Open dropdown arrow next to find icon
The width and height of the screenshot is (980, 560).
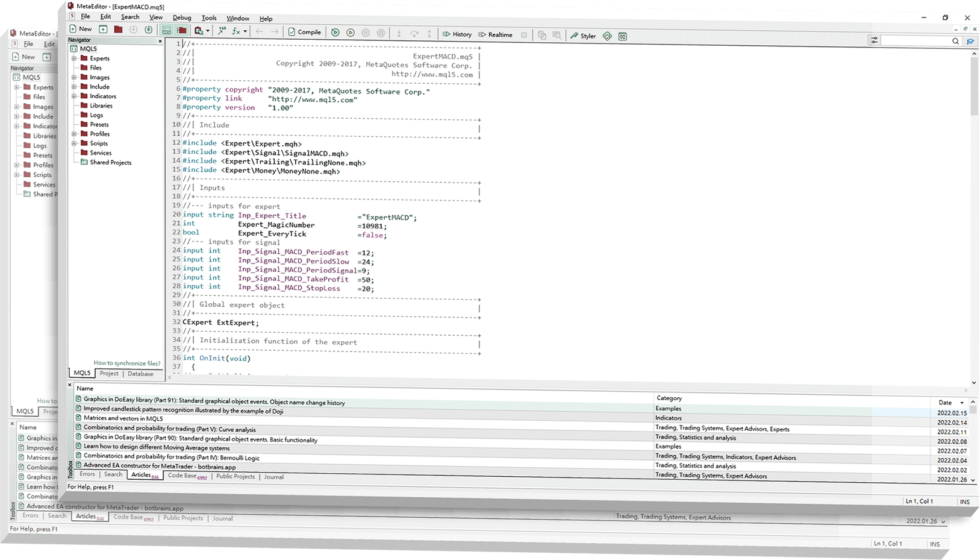(208, 31)
